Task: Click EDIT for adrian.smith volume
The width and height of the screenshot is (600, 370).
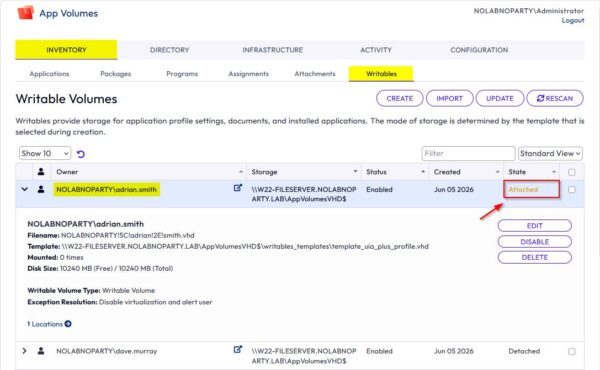Action: click(x=535, y=226)
